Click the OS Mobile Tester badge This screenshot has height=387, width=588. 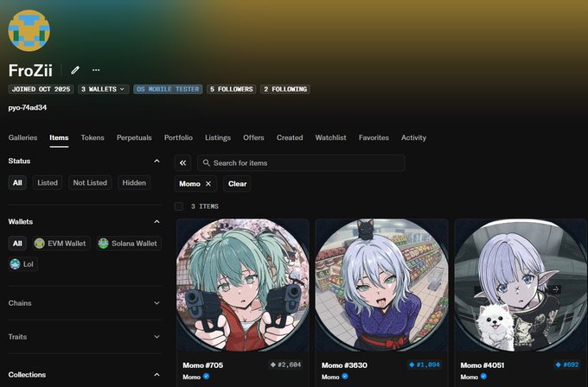click(168, 89)
